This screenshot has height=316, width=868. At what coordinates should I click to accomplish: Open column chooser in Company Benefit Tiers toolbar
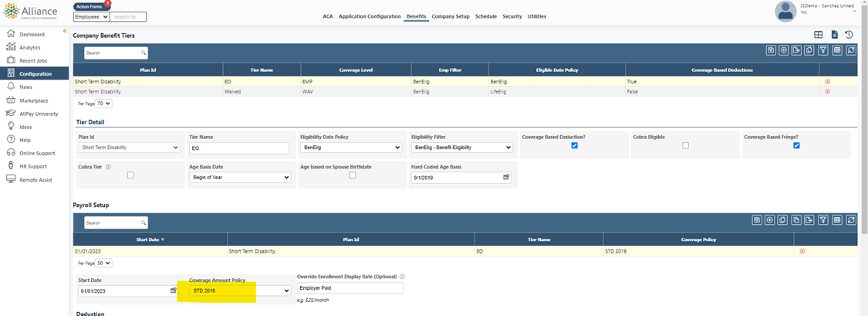tap(837, 50)
